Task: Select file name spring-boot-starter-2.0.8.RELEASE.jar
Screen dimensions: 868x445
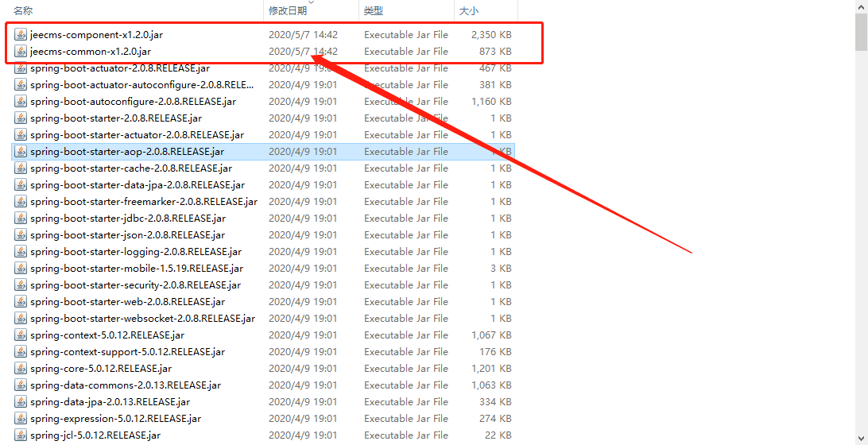Action: click(x=116, y=118)
